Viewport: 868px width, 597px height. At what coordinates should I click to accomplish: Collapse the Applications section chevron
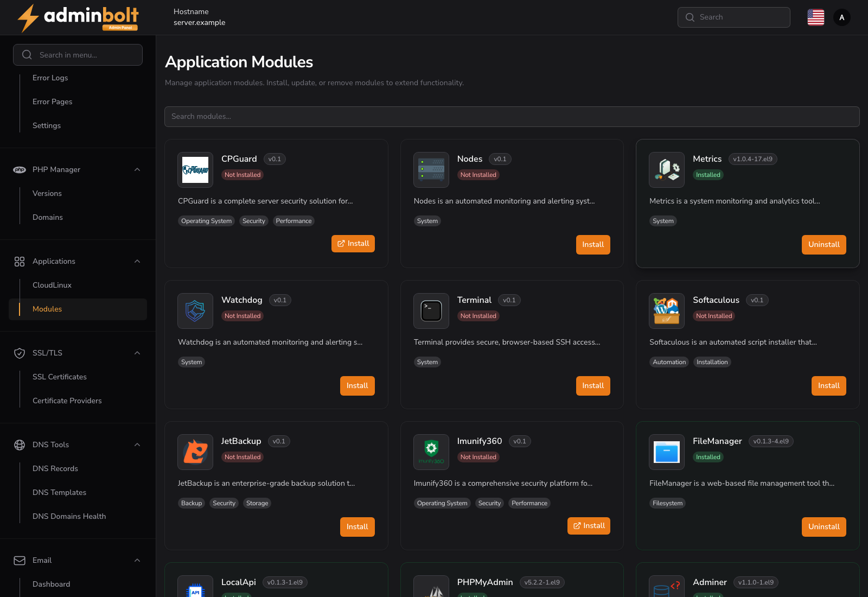coord(137,262)
